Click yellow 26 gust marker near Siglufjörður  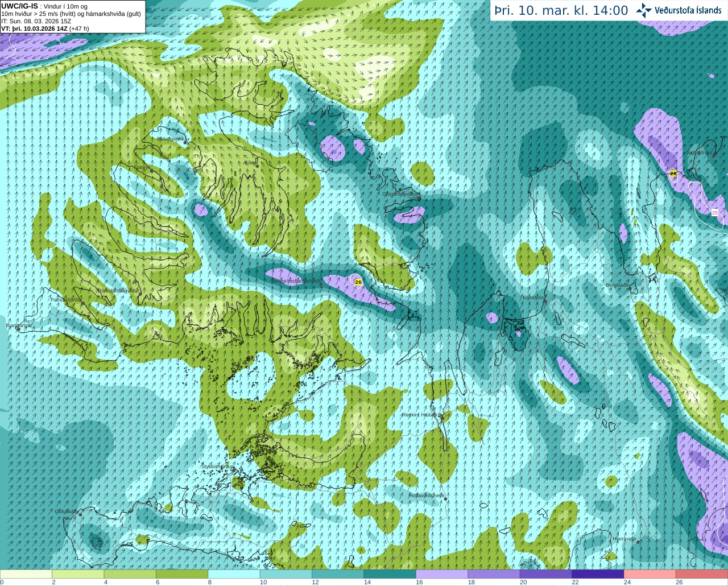[x=673, y=174]
